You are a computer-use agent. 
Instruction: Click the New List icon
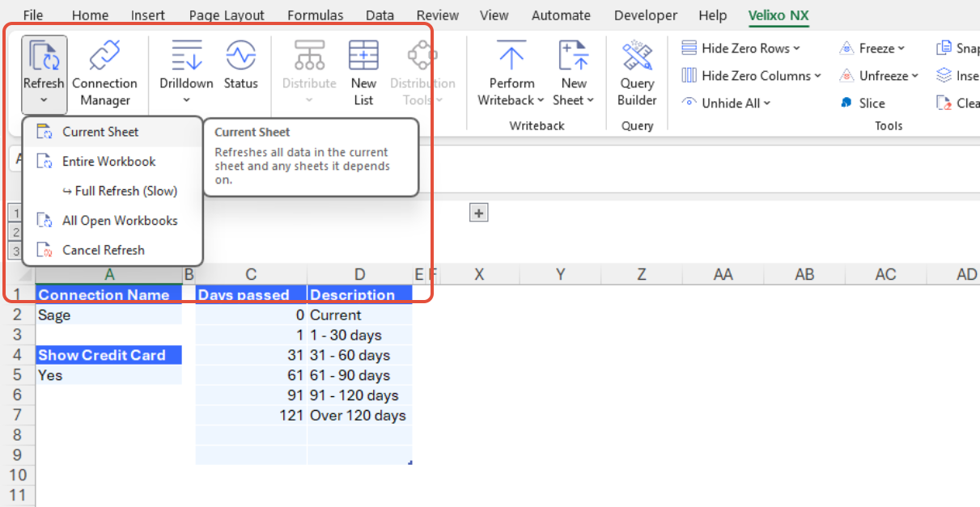coord(363,57)
